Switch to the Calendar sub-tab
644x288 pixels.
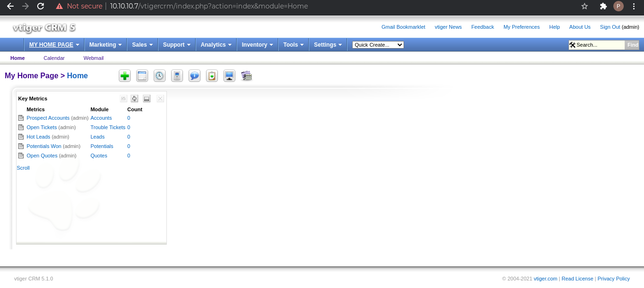coord(54,58)
